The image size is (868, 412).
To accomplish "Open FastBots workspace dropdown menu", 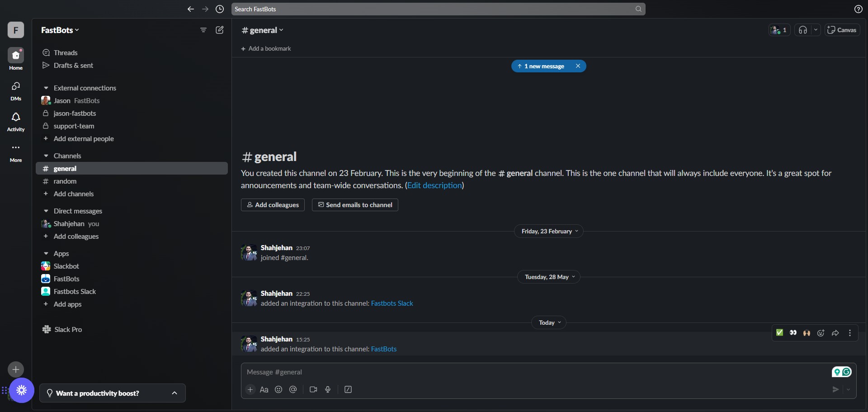I will point(60,30).
